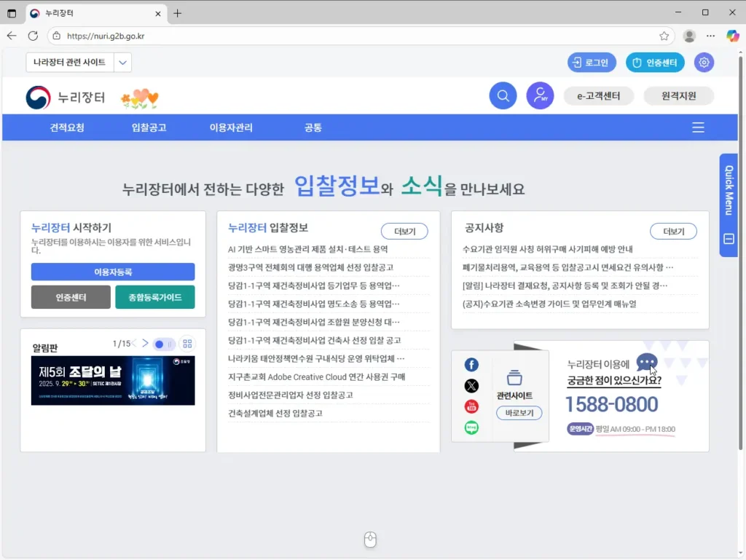Open the 나라장터 관련 사이트 dropdown
Screen dimensions: 746x560
77,63
